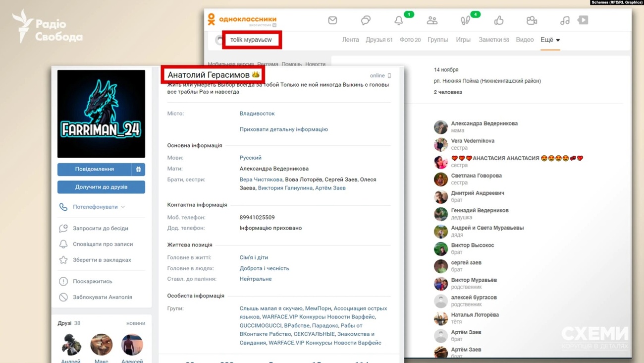Toggle Зберегти в закладках bookmark
Viewport: 644px width, 363px height.
point(102,260)
